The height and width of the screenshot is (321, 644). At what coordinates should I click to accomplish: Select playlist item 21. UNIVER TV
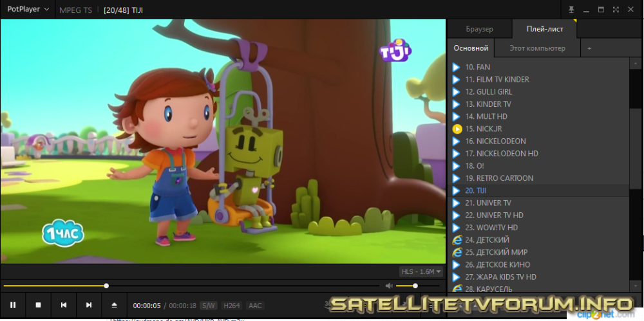point(538,203)
